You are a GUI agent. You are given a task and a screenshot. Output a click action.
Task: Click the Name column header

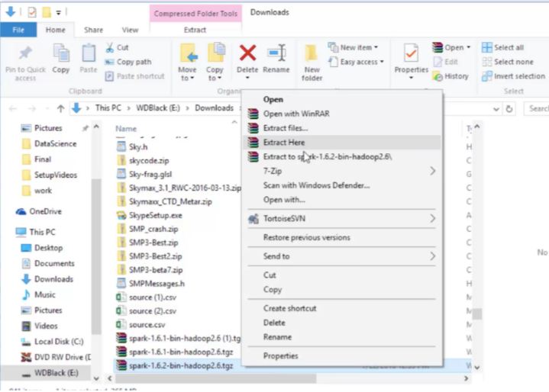(x=126, y=129)
